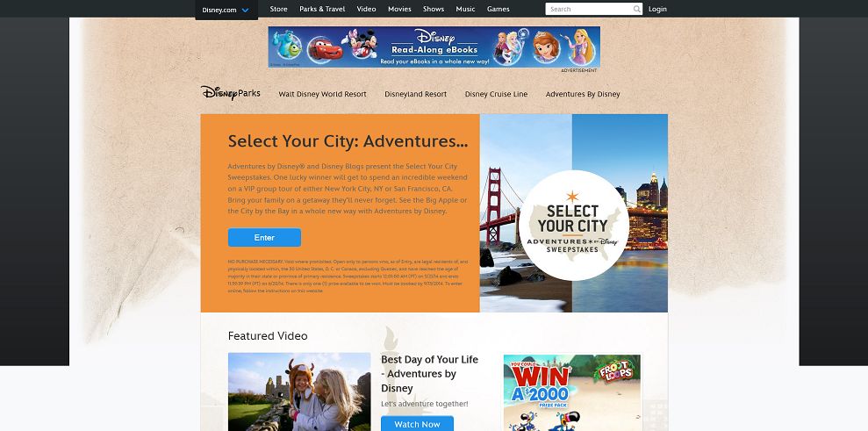Screen dimensions: 868x431
Task: Open Walt Disney World Resort tab
Action: tap(322, 94)
